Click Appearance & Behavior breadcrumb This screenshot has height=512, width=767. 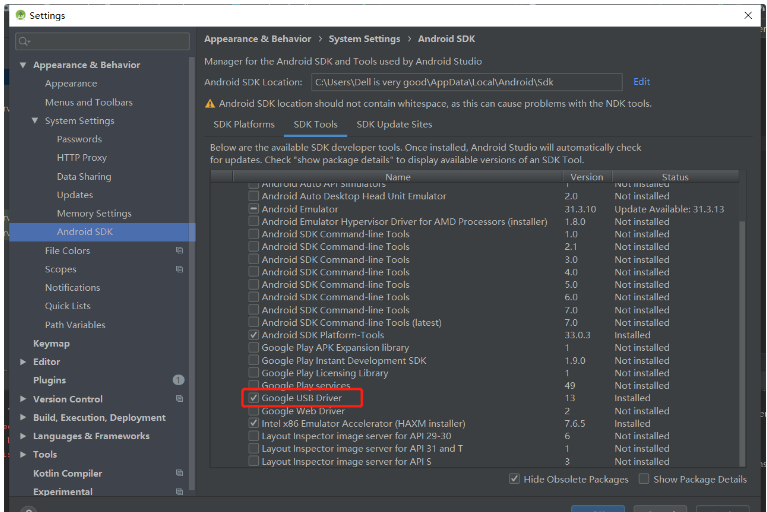click(x=257, y=39)
